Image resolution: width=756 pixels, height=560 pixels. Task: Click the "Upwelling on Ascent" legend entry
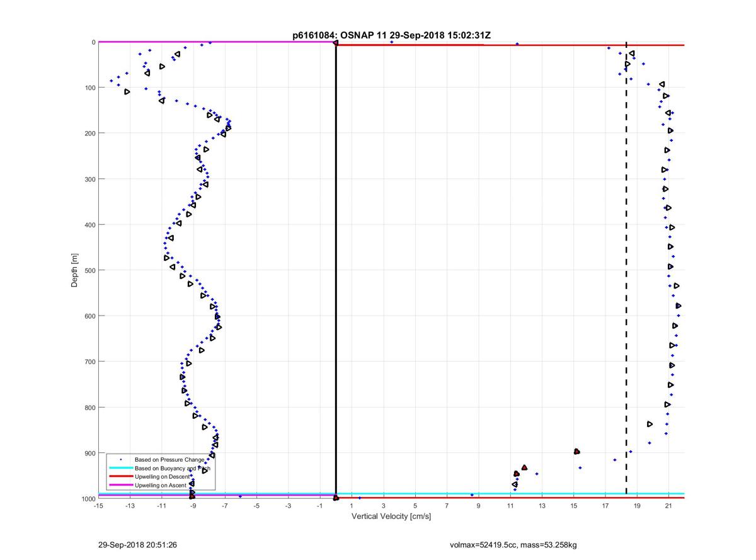tap(161, 485)
